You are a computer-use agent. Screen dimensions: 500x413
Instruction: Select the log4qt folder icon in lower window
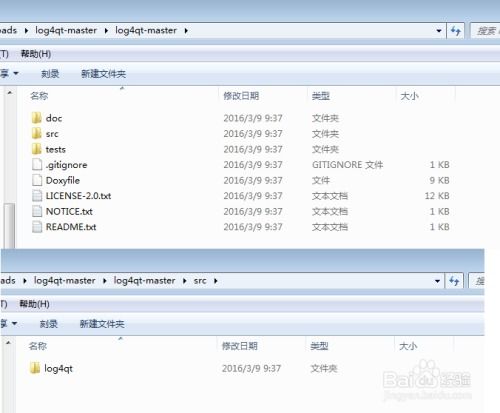[x=35, y=368]
